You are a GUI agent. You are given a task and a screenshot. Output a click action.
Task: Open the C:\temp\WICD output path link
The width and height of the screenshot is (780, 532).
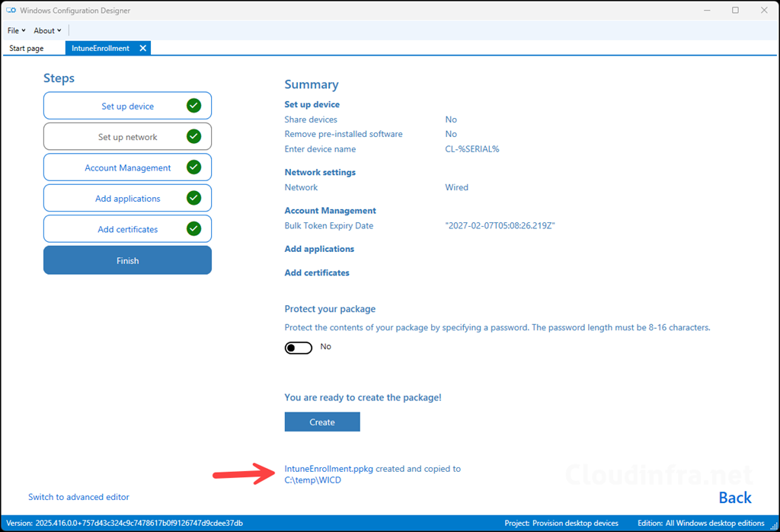[313, 480]
